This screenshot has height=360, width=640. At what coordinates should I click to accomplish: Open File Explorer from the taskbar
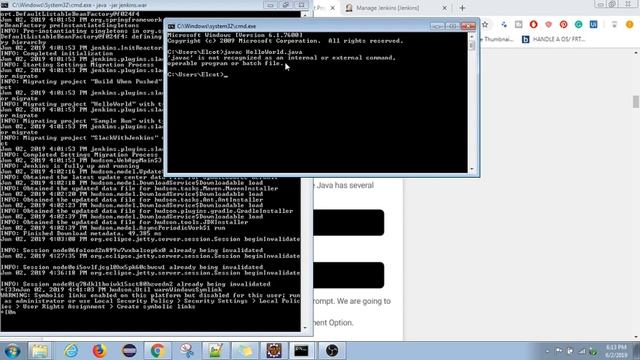click(x=40, y=351)
